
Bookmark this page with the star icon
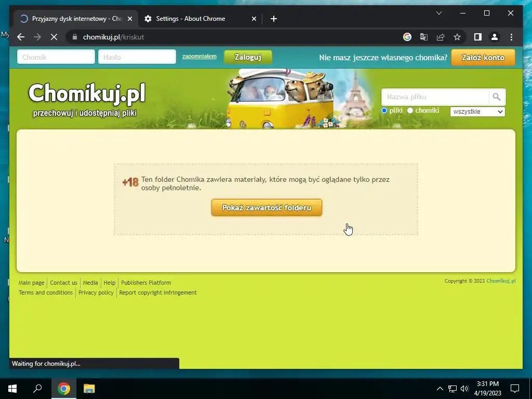457,37
